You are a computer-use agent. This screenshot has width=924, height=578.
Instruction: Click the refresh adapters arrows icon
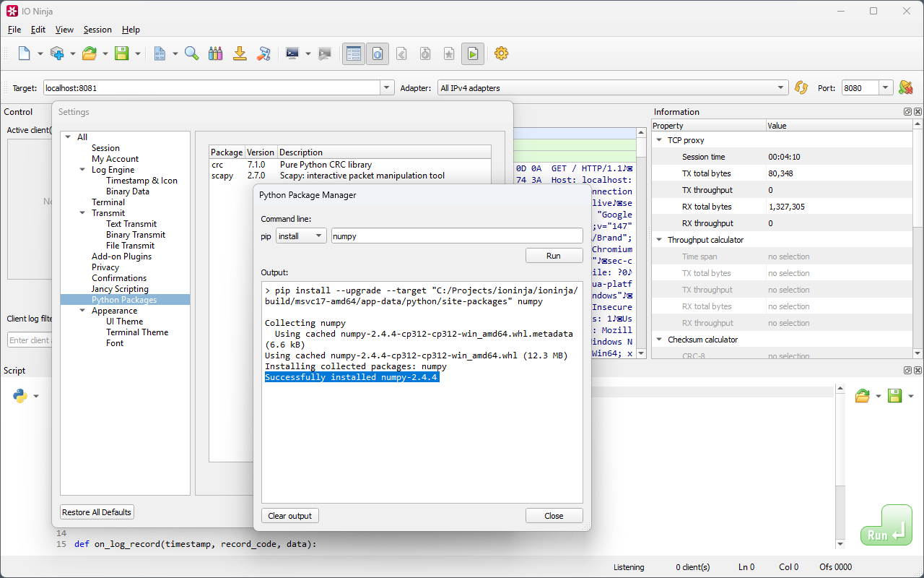801,88
